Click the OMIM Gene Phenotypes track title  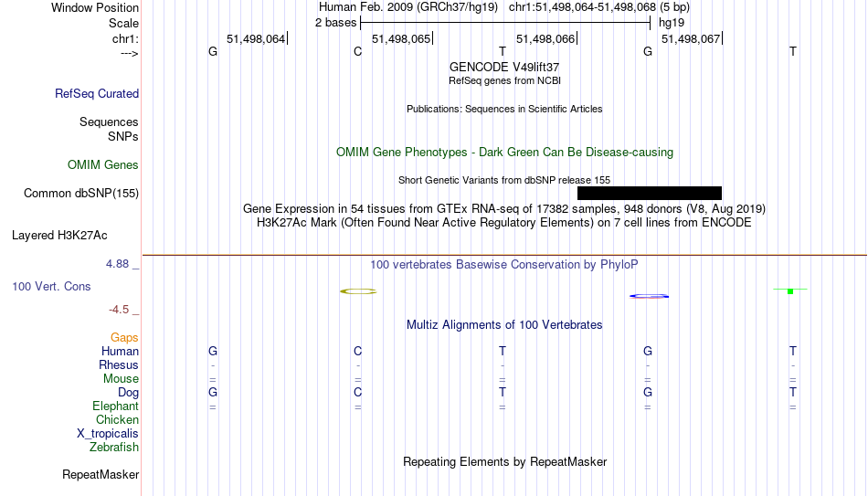504,153
